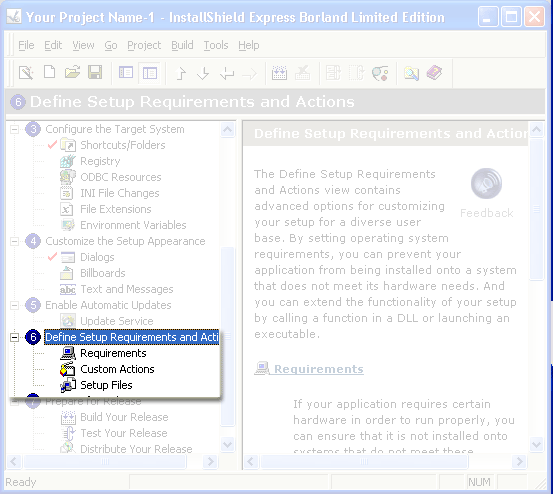Viewport: 553px width, 494px height.
Task: Open the Tools menu
Action: tap(215, 45)
